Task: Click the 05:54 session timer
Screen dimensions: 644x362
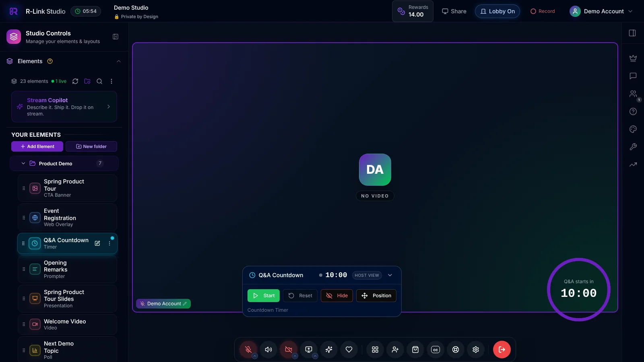Action: pos(86,11)
